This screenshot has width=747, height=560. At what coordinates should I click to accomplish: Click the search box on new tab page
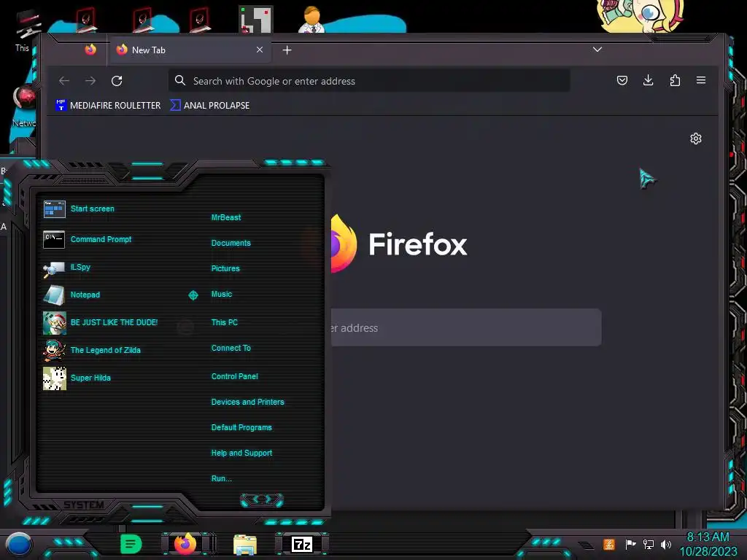(x=466, y=327)
